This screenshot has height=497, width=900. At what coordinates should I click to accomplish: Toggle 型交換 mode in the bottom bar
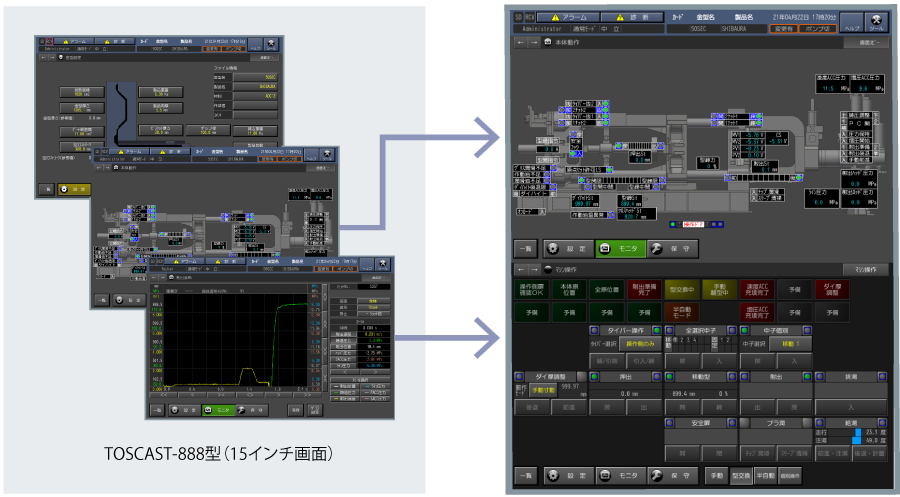coord(741,475)
